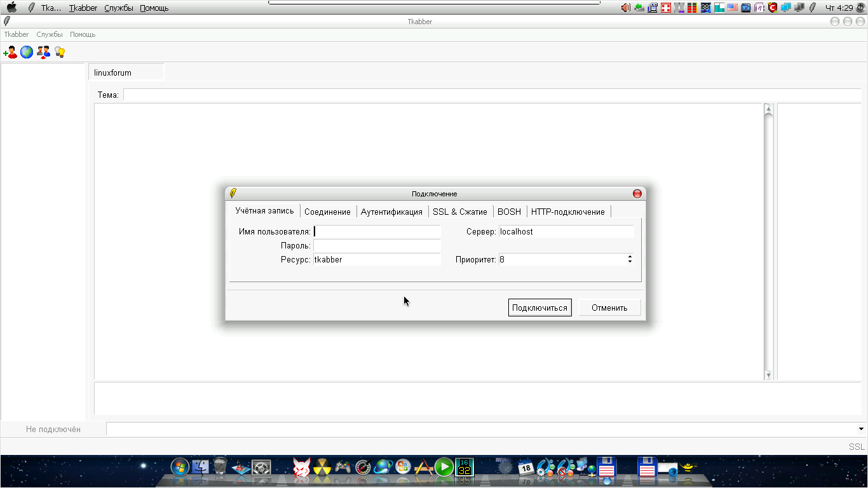The image size is (868, 488).
Task: Open Службы in the top system menu bar
Action: point(119,8)
